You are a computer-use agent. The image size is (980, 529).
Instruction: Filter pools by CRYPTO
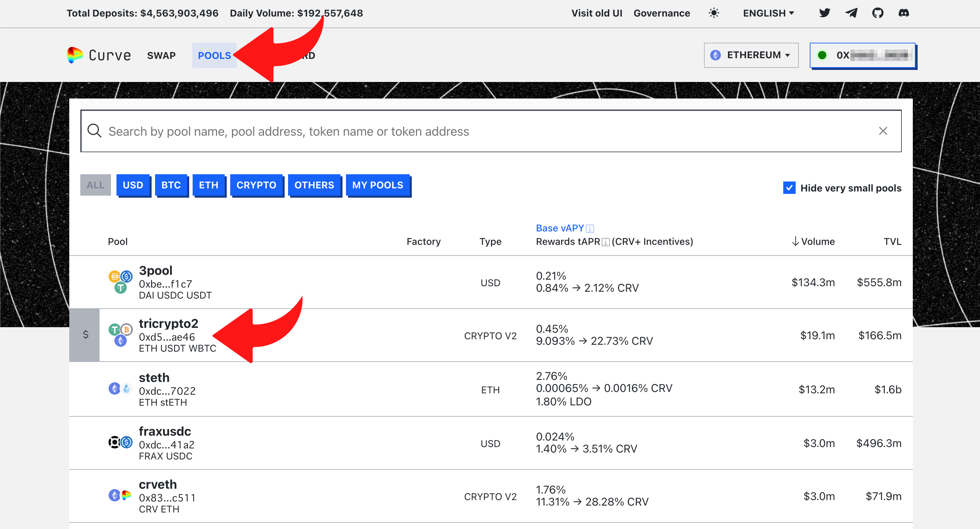pos(256,185)
